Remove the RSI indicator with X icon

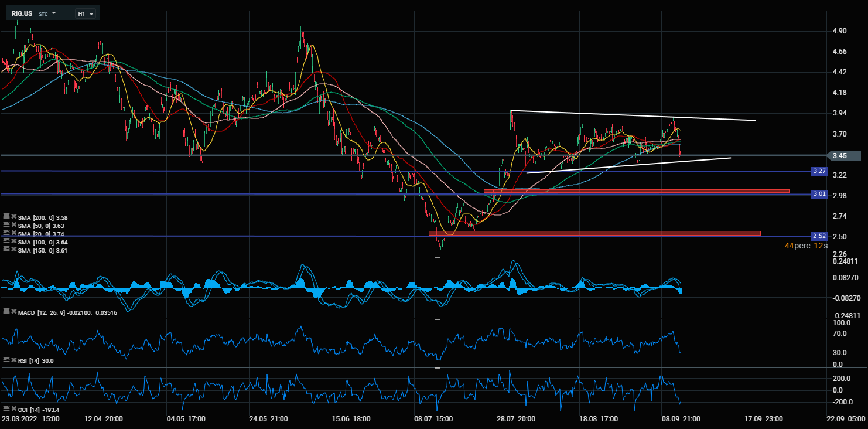click(x=13, y=360)
